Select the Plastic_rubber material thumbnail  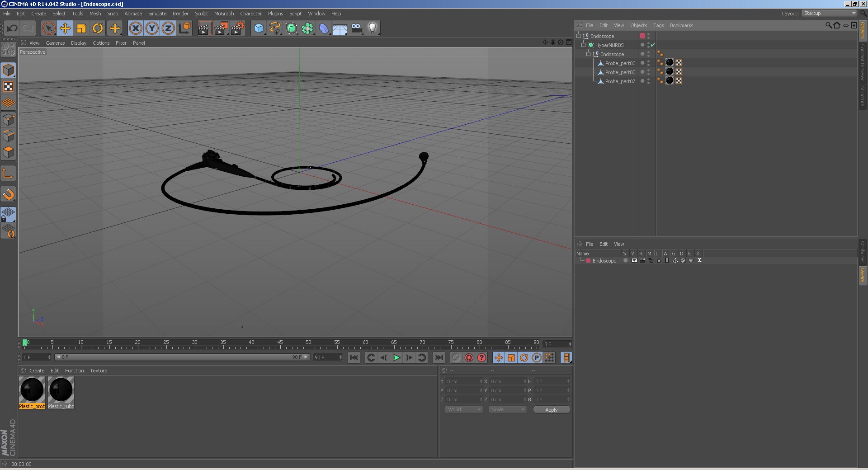point(61,390)
